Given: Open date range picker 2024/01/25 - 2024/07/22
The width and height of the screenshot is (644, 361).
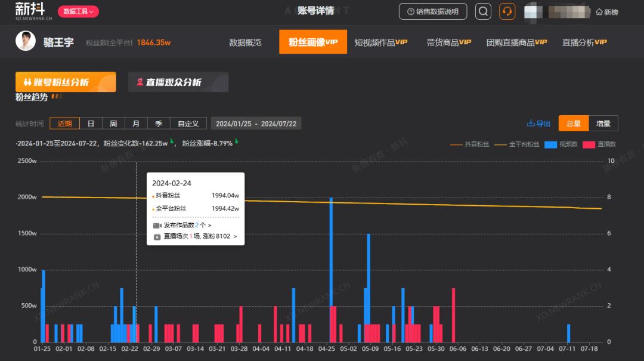Looking at the screenshot, I should point(256,124).
